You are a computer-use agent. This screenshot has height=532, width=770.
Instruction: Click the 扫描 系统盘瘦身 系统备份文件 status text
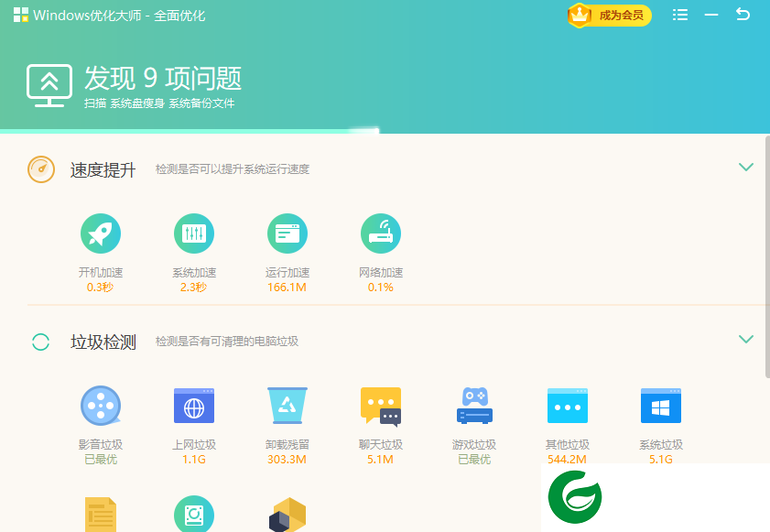pos(159,103)
